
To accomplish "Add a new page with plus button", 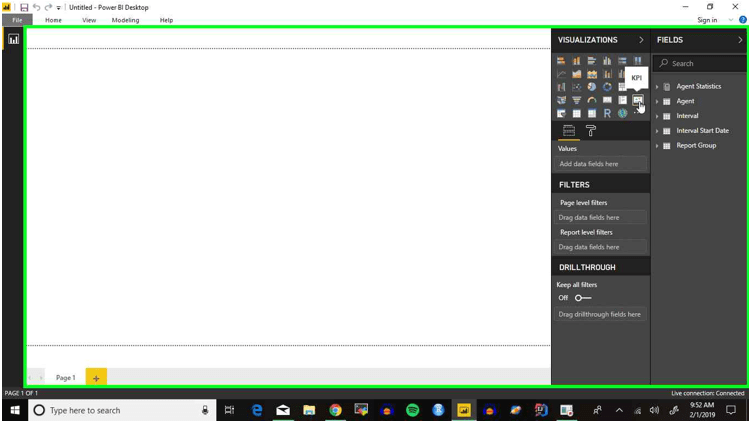I will pyautogui.click(x=96, y=378).
